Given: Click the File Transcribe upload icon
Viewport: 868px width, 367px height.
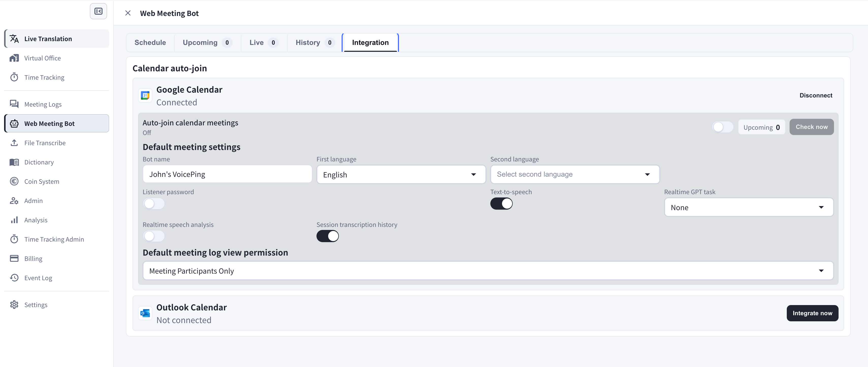Looking at the screenshot, I should click(x=14, y=143).
